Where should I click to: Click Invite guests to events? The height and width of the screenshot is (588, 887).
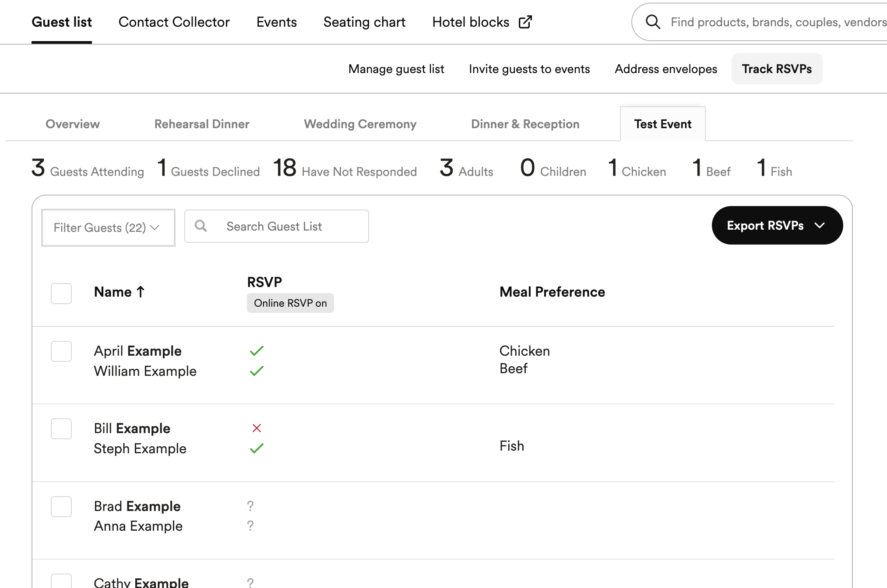click(529, 69)
